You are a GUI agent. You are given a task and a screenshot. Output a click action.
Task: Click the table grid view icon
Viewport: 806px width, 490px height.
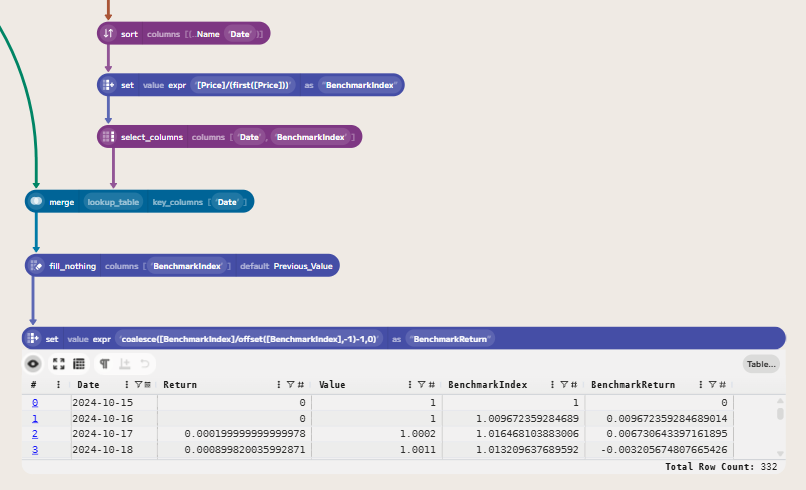79,364
